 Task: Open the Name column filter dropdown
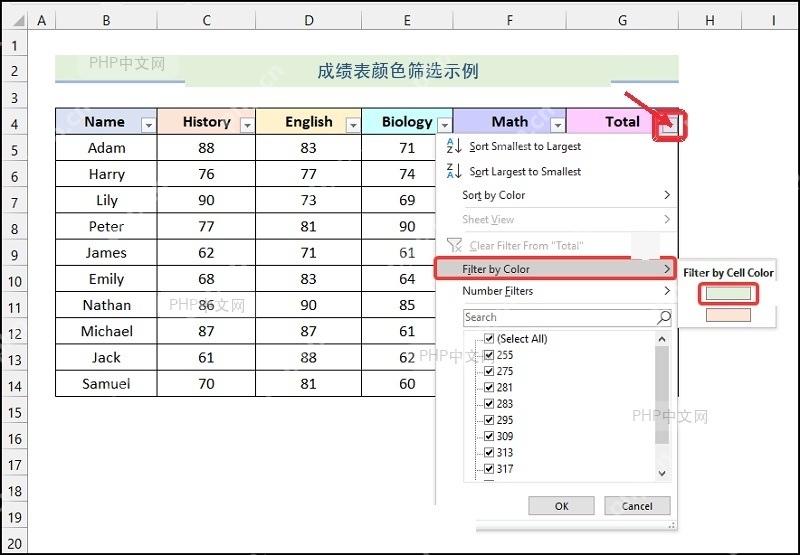tap(148, 125)
